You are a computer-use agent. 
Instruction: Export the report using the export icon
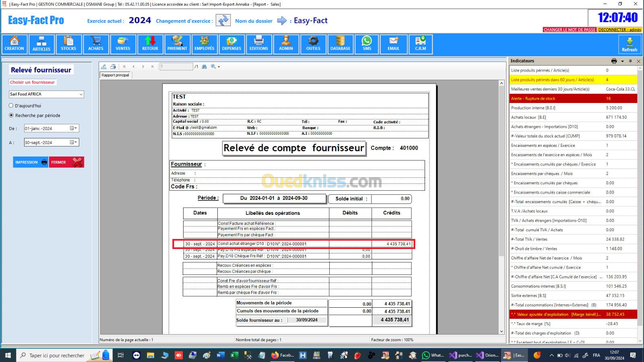click(104, 67)
